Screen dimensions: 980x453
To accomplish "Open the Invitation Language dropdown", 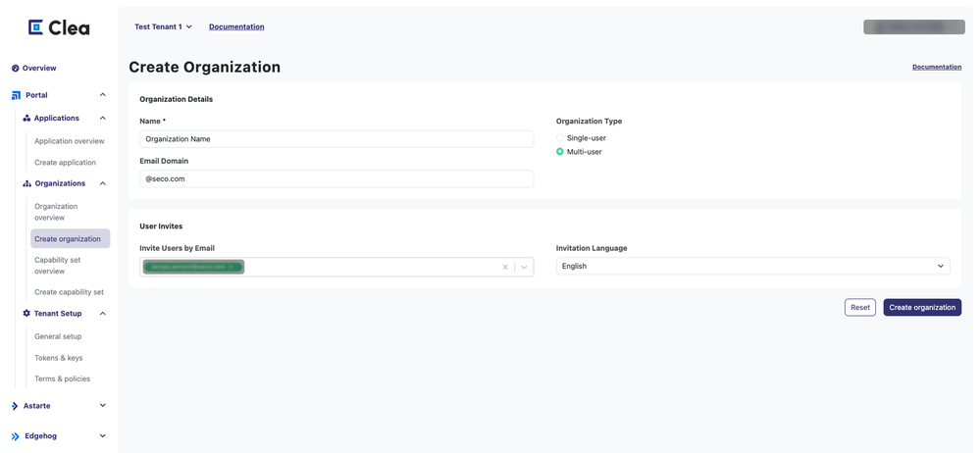I will tap(752, 266).
